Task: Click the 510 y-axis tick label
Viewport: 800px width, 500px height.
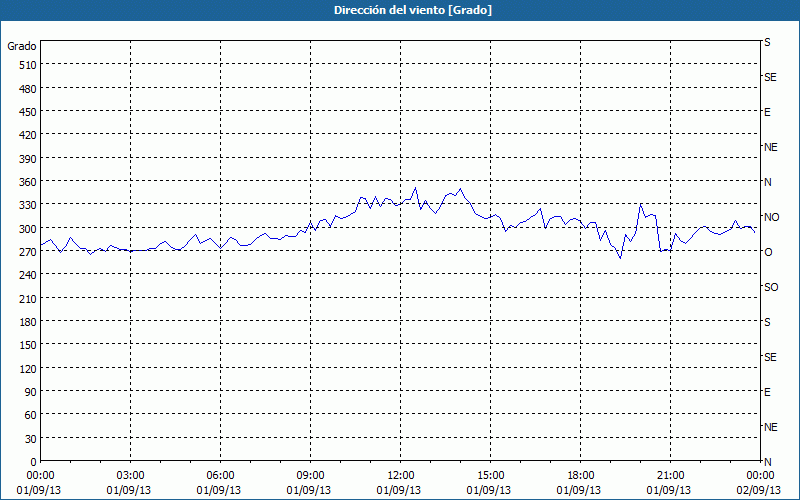Action: click(x=28, y=65)
